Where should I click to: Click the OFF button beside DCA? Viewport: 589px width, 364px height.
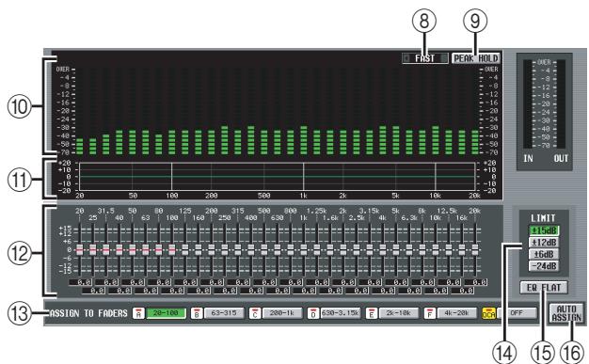517,313
